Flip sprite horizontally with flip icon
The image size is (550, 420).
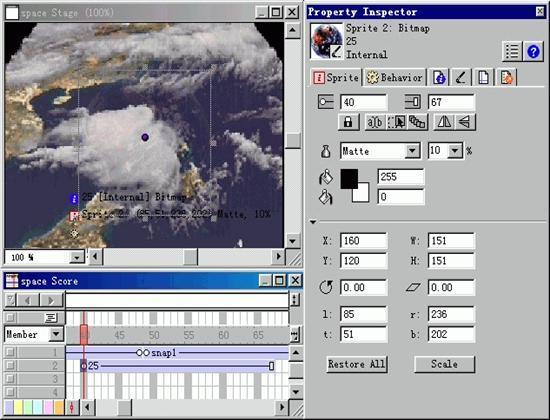point(444,122)
